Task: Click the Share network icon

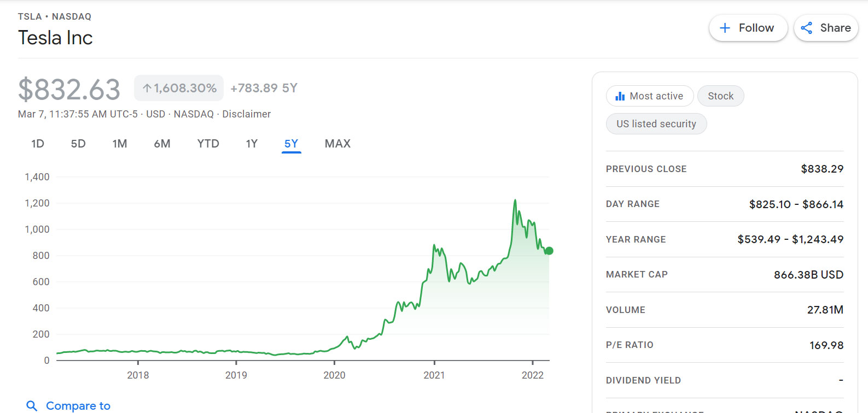Action: click(806, 28)
